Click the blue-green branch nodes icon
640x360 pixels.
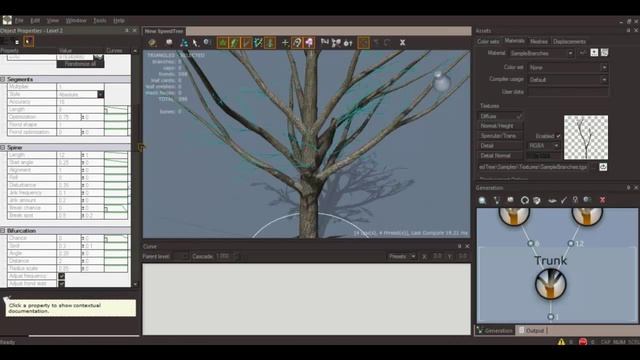point(258,42)
